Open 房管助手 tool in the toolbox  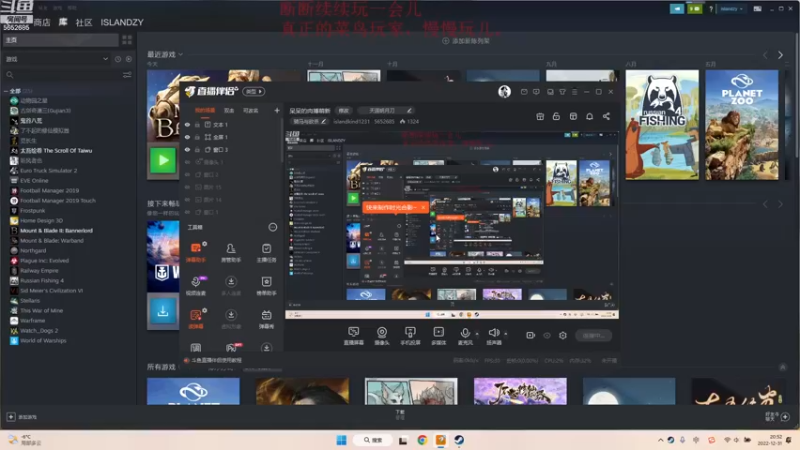point(231,252)
